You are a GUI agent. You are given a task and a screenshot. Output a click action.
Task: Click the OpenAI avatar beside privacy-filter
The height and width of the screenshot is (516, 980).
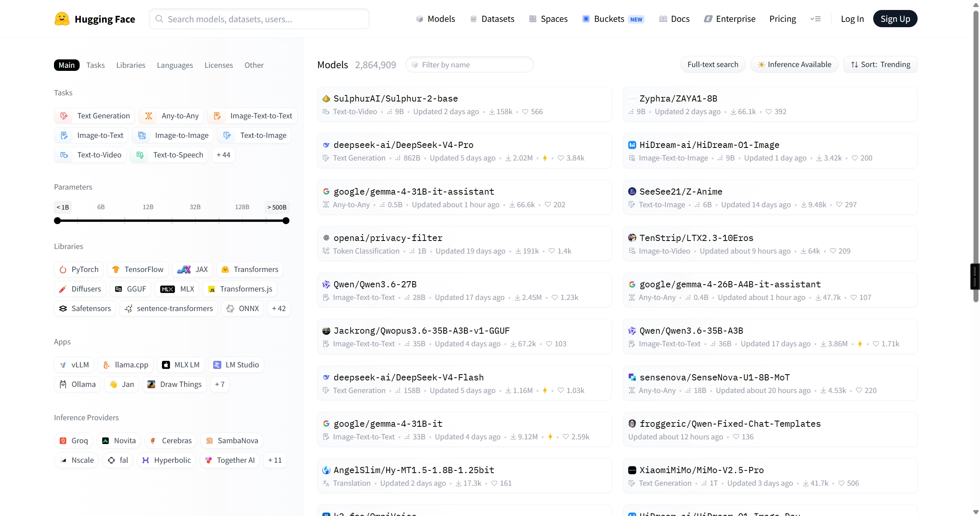click(x=326, y=238)
